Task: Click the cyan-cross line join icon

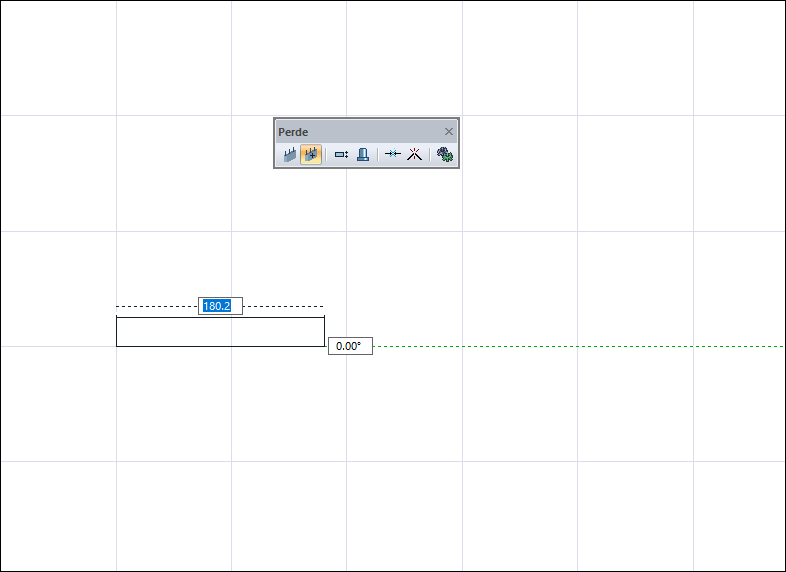Action: (x=392, y=154)
